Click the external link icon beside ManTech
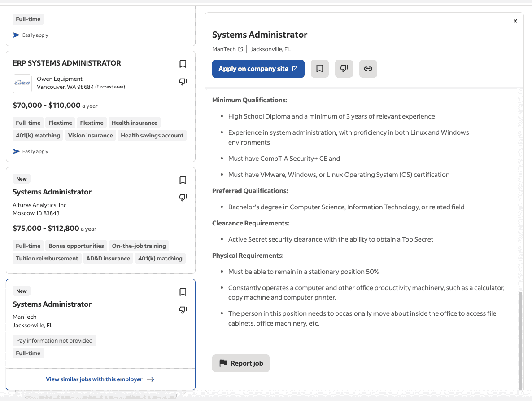The height and width of the screenshot is (401, 532). [x=240, y=49]
